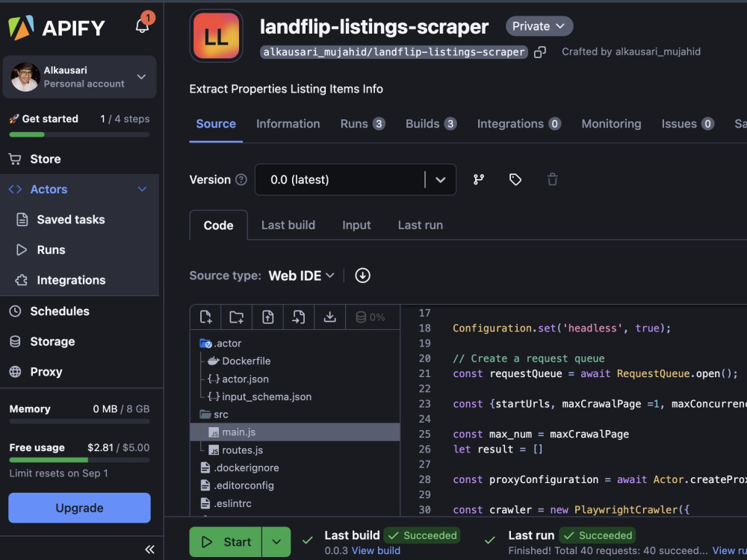Open actor.json file
The height and width of the screenshot is (560, 747).
click(x=238, y=379)
